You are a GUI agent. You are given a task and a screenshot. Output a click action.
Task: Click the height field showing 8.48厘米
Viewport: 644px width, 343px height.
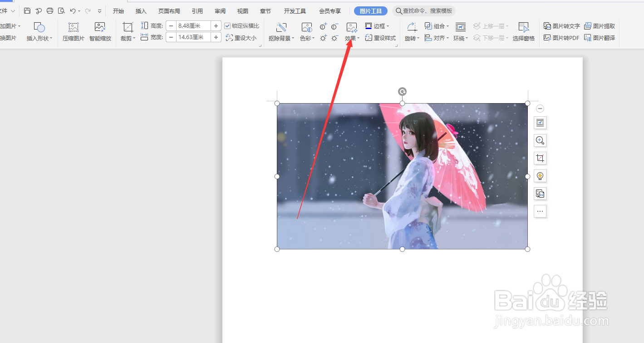[193, 26]
